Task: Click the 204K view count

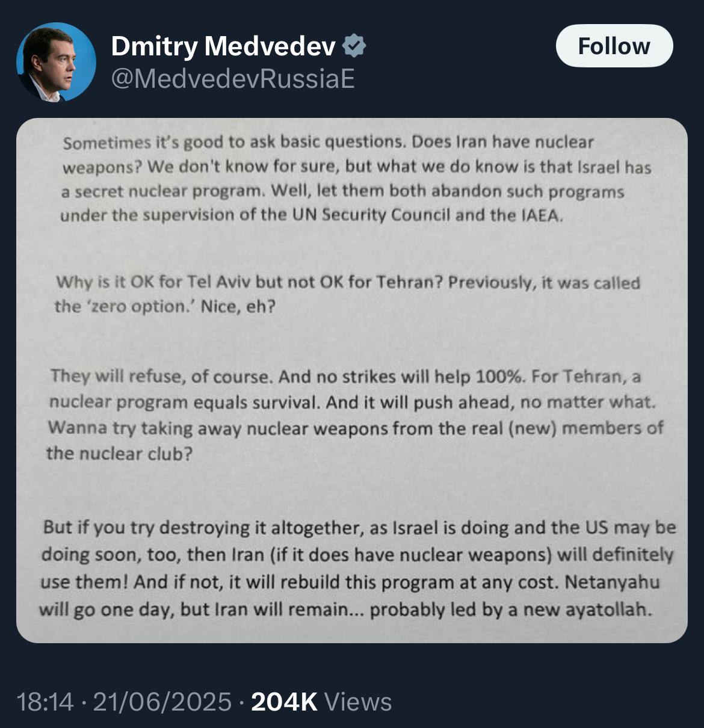Action: click(x=284, y=702)
